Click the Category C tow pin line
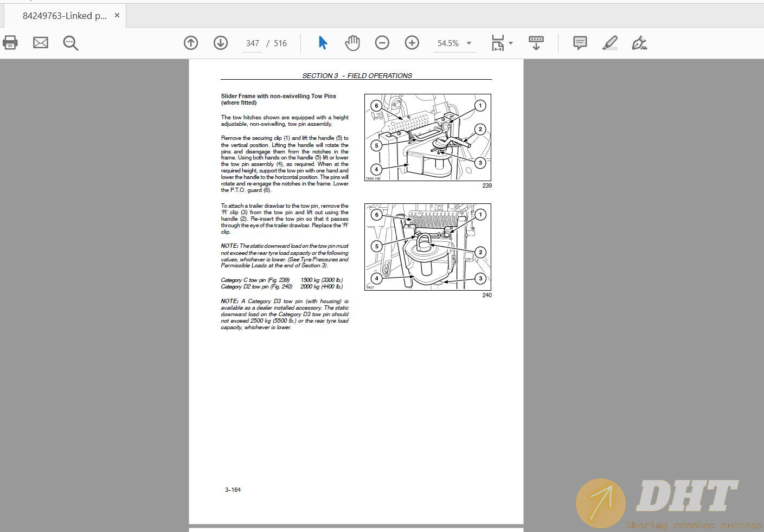The width and height of the screenshot is (764, 532). point(282,280)
